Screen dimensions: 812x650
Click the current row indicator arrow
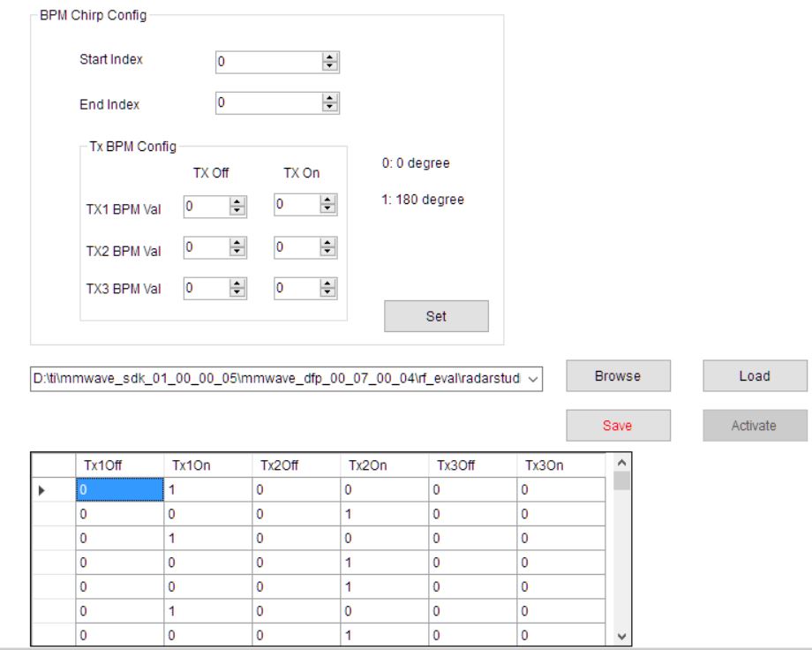pyautogui.click(x=42, y=490)
